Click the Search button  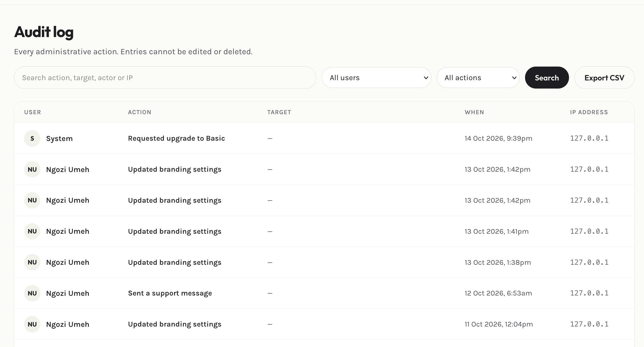547,78
